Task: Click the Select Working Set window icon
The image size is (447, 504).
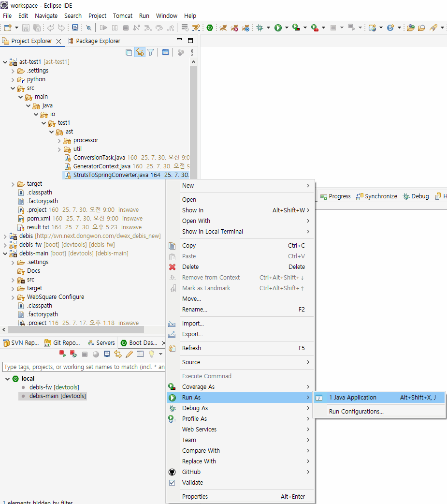Action: pyautogui.click(x=165, y=52)
